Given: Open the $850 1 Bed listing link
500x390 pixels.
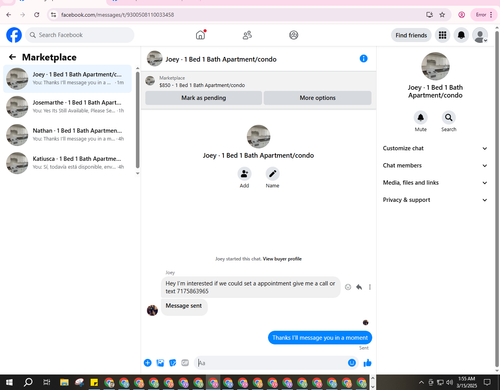Looking at the screenshot, I should [202, 85].
